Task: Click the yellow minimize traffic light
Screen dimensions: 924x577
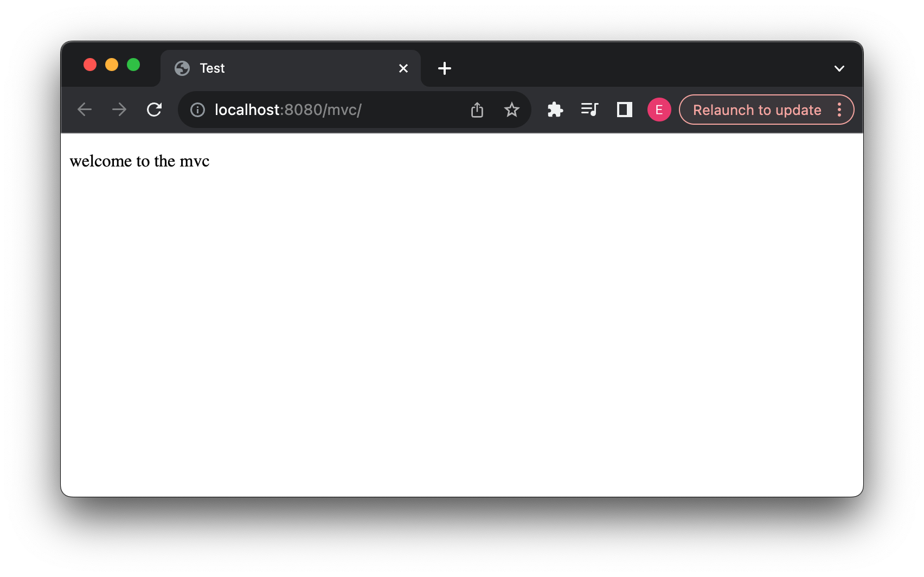Action: tap(112, 65)
